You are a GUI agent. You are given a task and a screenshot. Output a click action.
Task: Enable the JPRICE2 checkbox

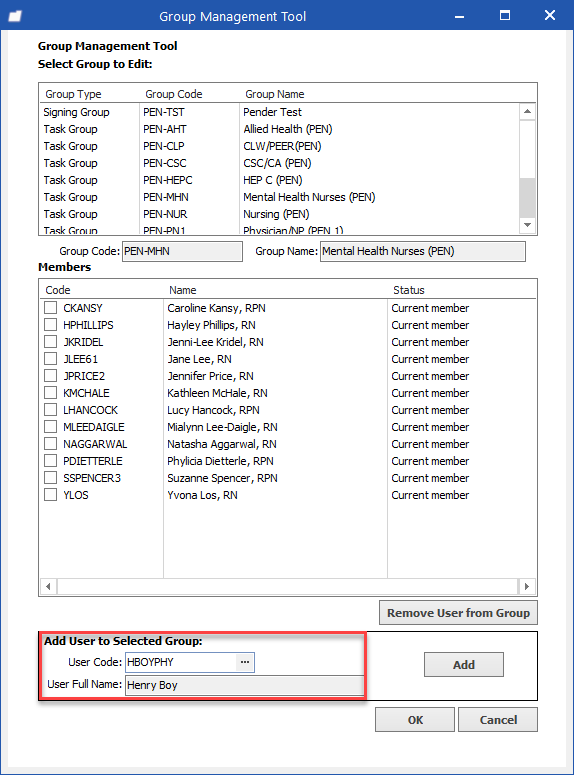[x=50, y=376]
